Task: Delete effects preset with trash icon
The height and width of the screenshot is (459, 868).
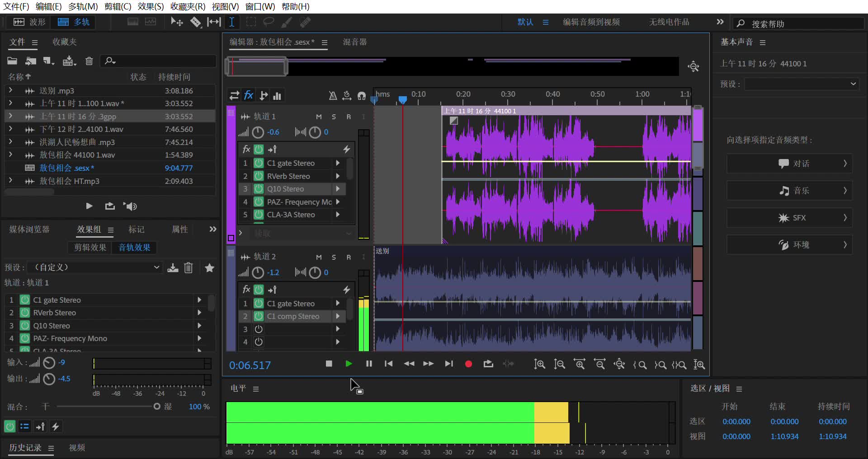Action: click(x=189, y=268)
